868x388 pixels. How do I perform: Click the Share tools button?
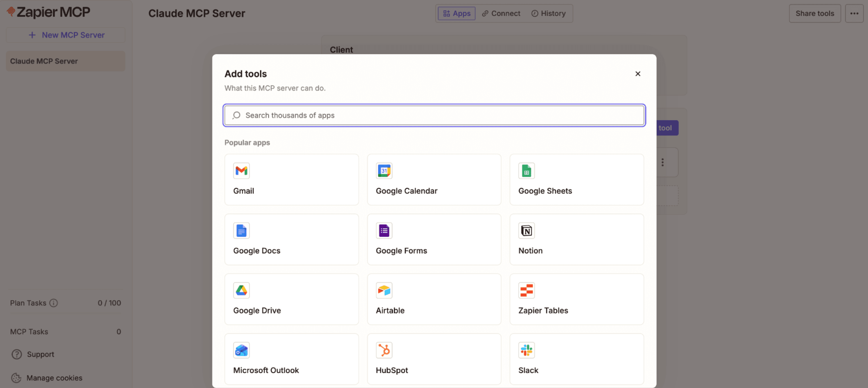[x=815, y=13]
